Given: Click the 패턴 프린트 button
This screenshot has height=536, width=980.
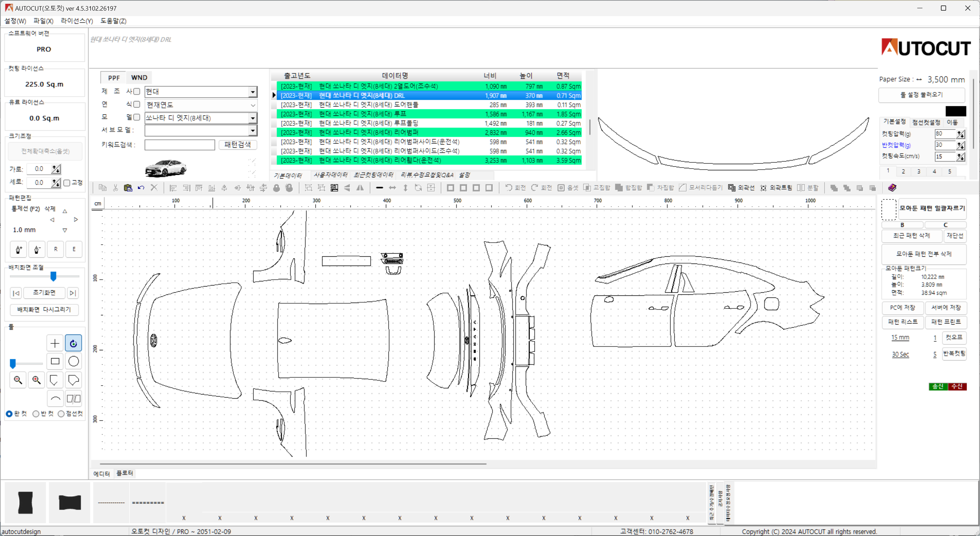Looking at the screenshot, I should (946, 322).
